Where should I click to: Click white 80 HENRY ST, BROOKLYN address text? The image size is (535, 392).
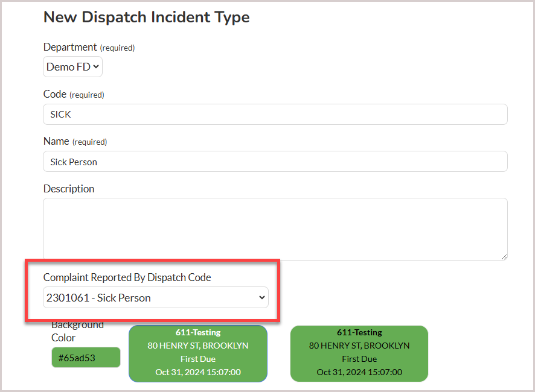198,346
